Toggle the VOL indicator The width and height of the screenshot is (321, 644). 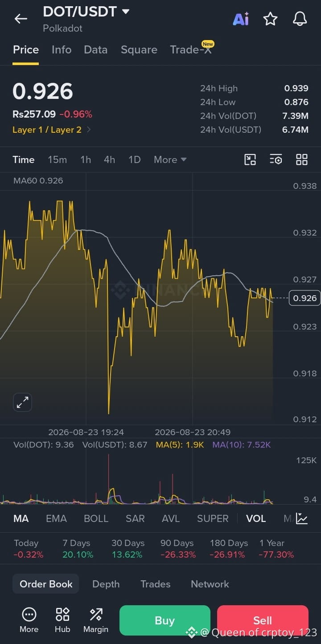[256, 518]
